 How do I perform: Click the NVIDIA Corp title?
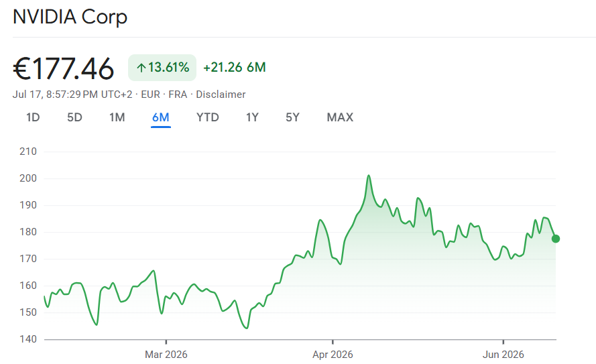coord(70,17)
